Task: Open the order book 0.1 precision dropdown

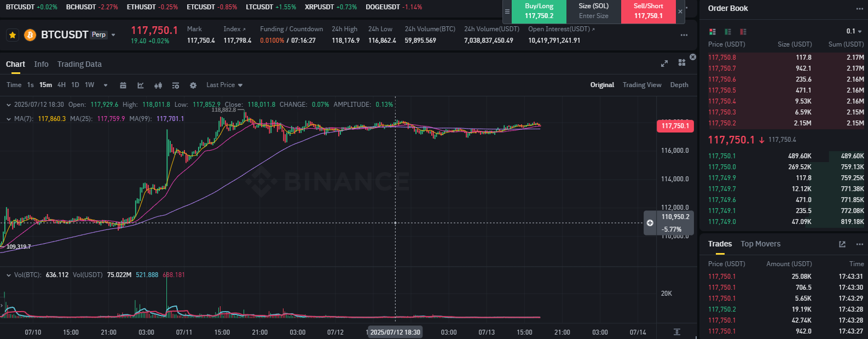Action: (x=854, y=32)
